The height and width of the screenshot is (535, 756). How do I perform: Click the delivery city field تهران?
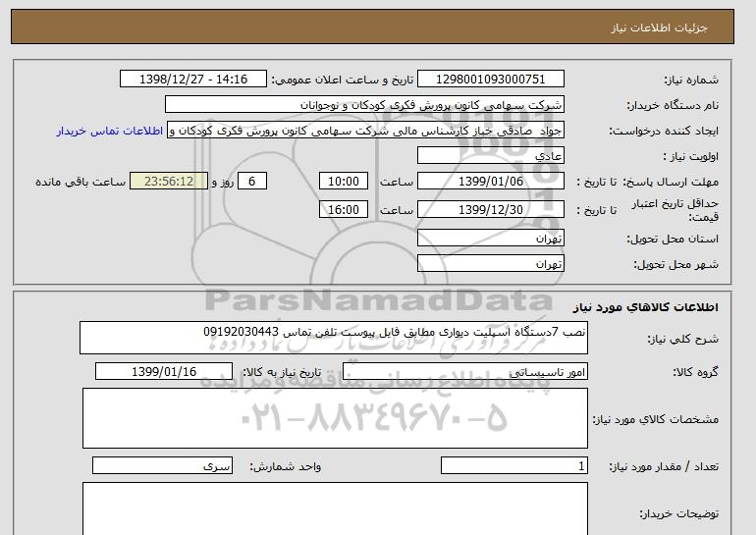(x=490, y=264)
